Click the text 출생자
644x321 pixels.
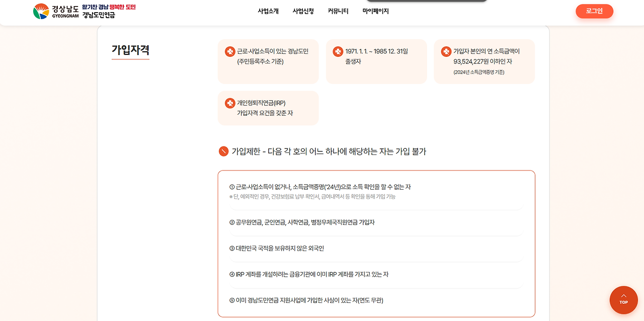tap(353, 61)
